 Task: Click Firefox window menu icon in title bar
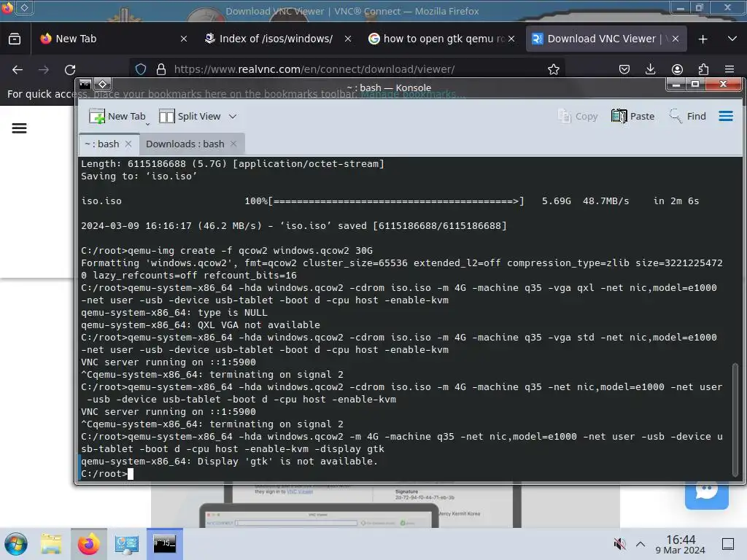[x=7, y=7]
